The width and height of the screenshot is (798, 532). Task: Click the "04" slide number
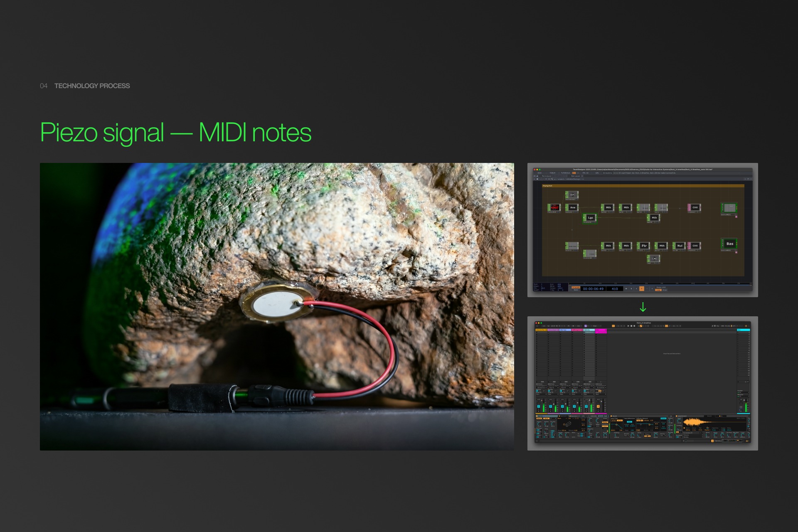point(44,86)
